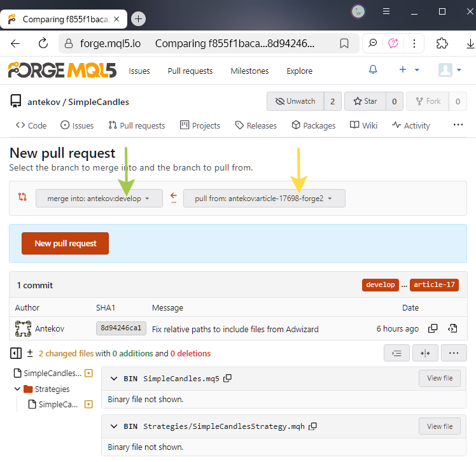View file SimpleCandles.mq5
This screenshot has height=462, width=476.
click(x=440, y=378)
